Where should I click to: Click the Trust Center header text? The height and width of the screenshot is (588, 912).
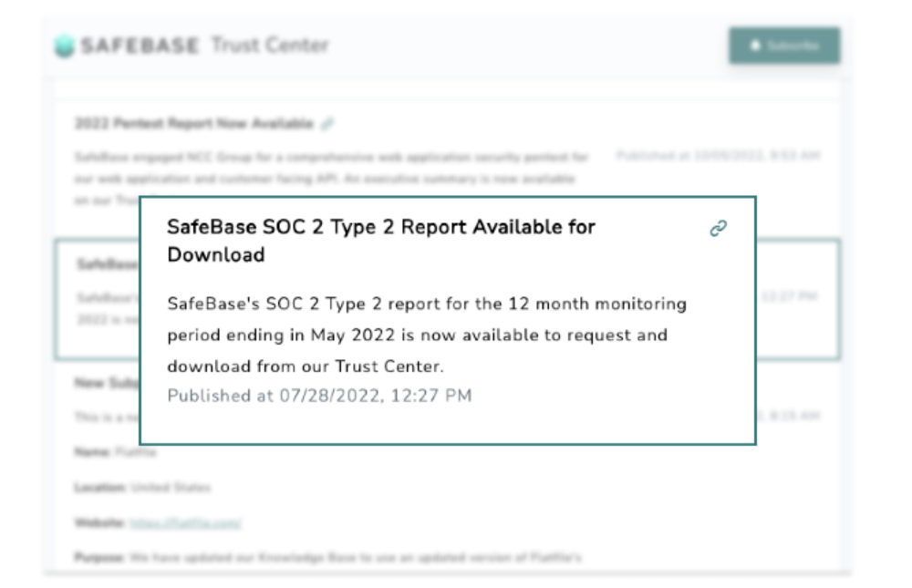coord(270,46)
